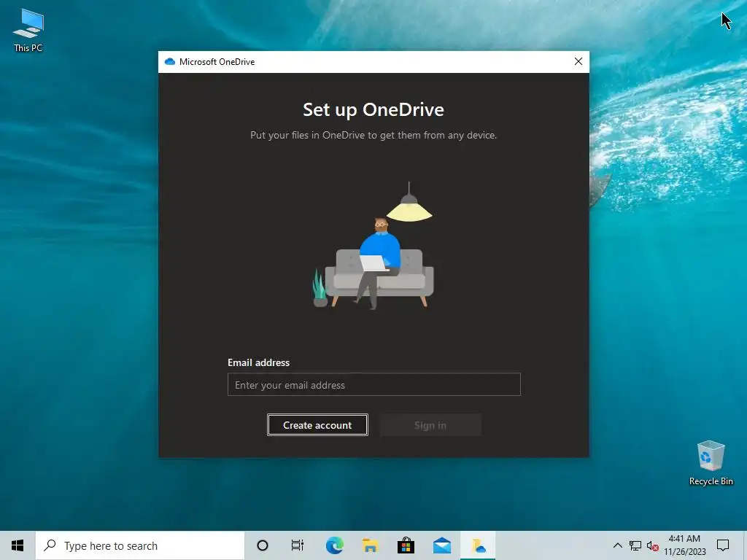Open This PC desktop icon
Screen dimensions: 747x560
click(x=28, y=31)
